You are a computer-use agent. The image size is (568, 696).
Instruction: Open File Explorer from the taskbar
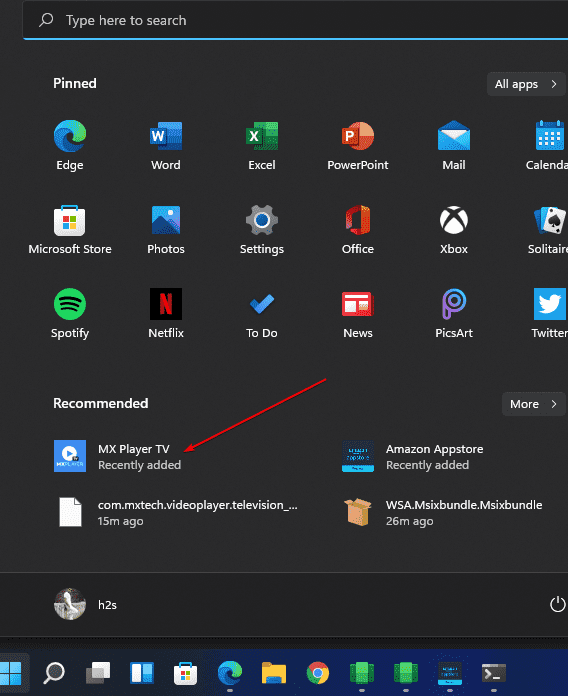click(x=274, y=673)
